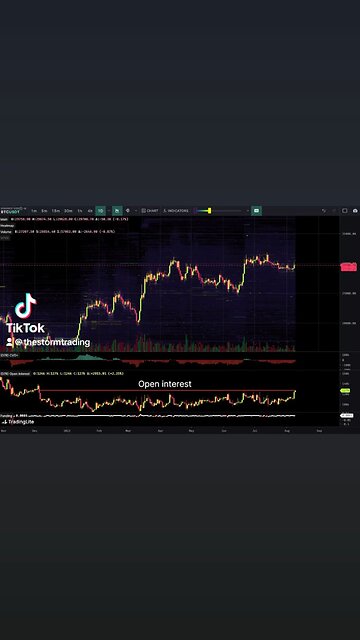Select the Heatmap layer label
The image size is (360, 640).
tap(6, 225)
